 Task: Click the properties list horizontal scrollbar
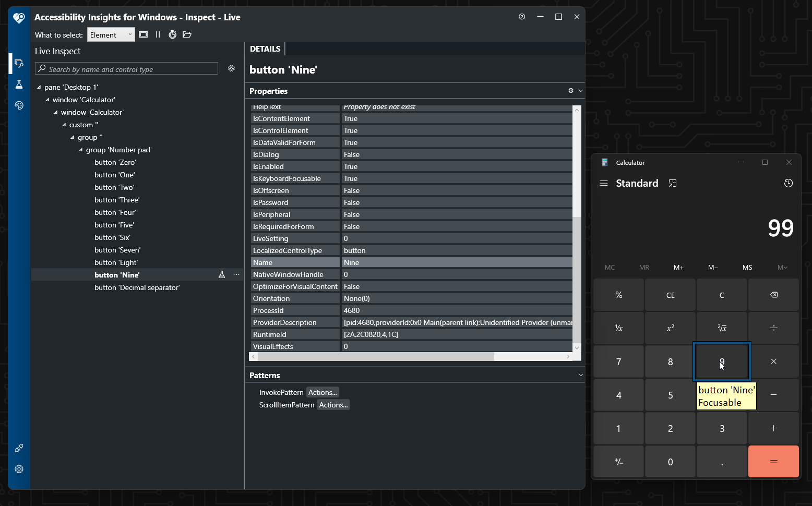point(376,357)
